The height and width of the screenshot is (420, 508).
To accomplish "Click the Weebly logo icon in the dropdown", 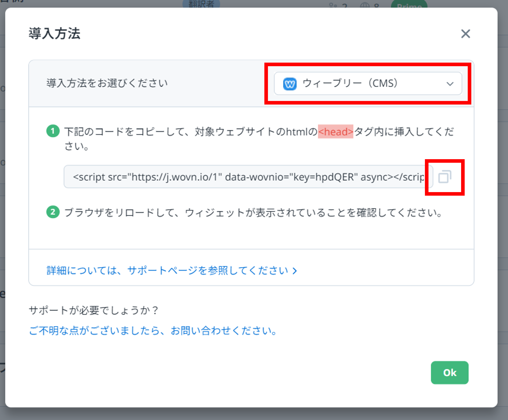I will (290, 84).
